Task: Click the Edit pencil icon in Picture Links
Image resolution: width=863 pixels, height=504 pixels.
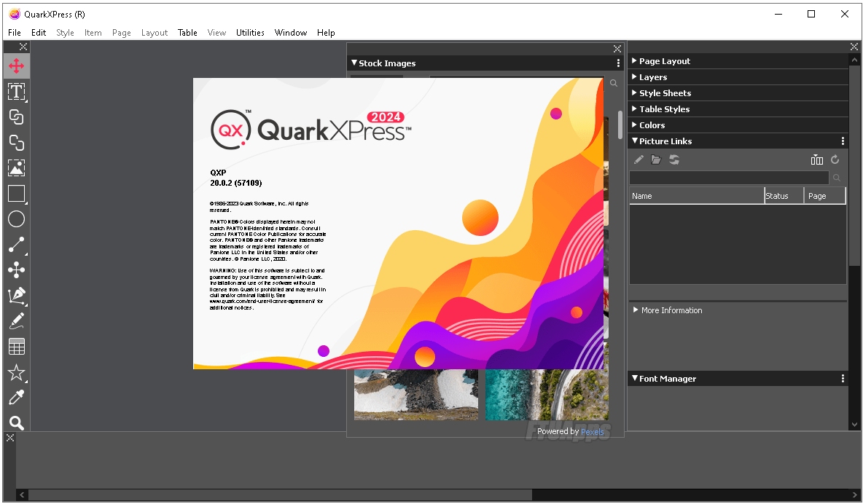Action: click(x=639, y=160)
